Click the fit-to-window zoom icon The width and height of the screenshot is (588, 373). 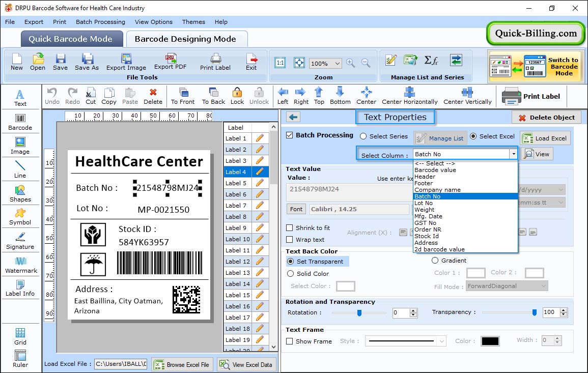coord(299,63)
